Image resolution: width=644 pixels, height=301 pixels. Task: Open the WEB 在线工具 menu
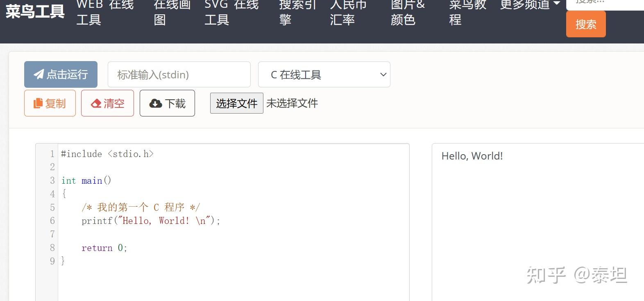[x=105, y=12]
